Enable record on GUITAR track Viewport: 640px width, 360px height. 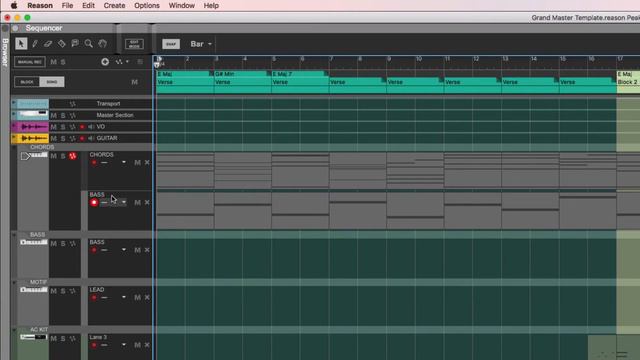[x=82, y=138]
